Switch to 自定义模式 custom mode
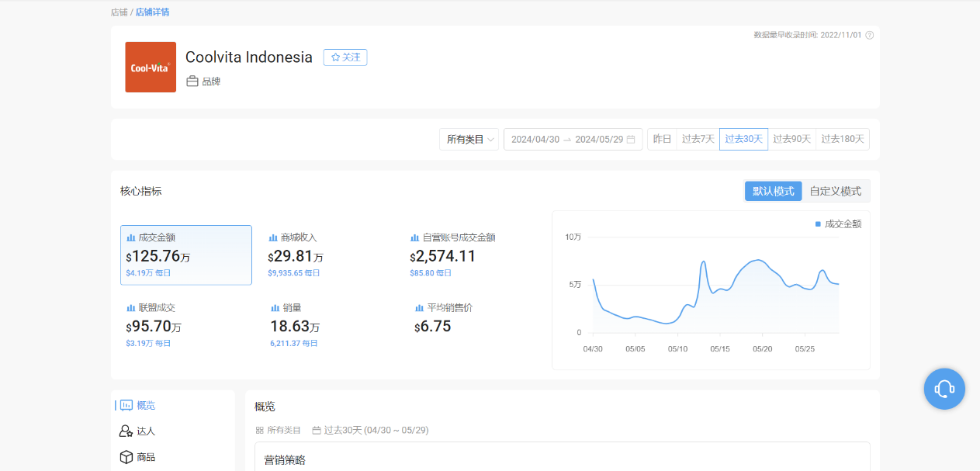This screenshot has width=980, height=471. pos(835,191)
